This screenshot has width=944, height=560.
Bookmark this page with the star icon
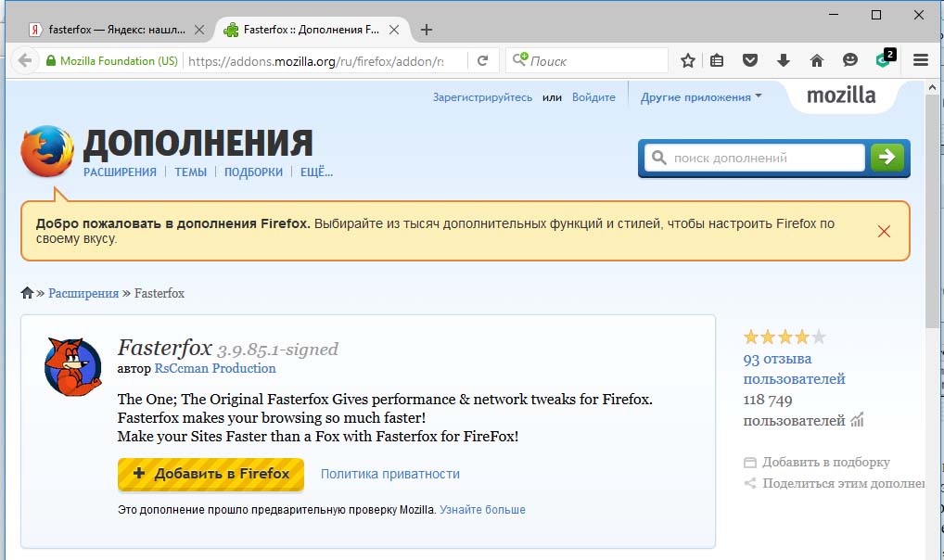tap(688, 61)
